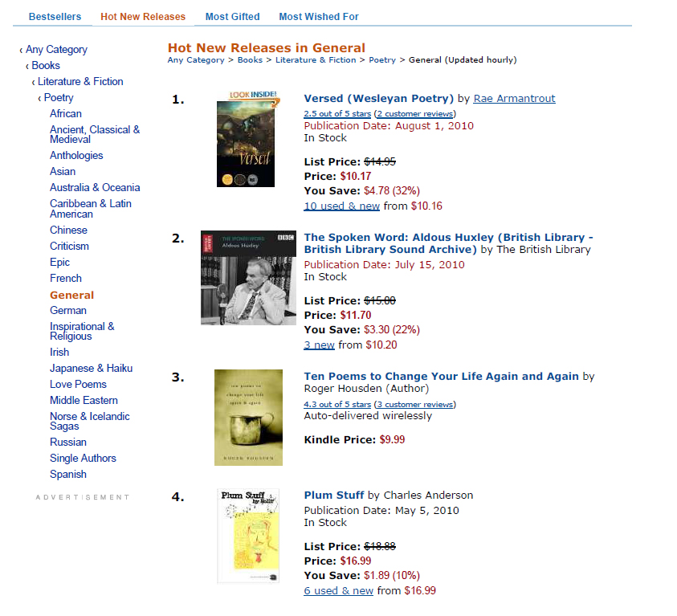Image resolution: width=677 pixels, height=616 pixels.
Task: Switch to the Bestsellers tab
Action: (55, 17)
